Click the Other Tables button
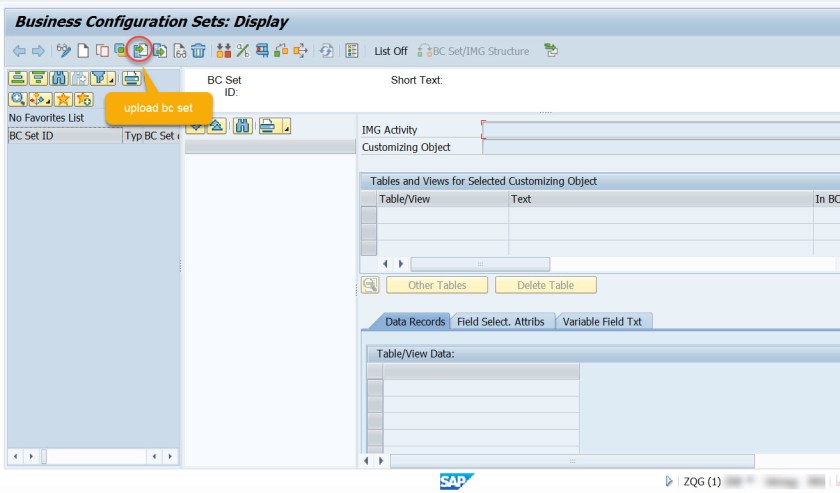This screenshot has height=493, width=840. coord(437,285)
